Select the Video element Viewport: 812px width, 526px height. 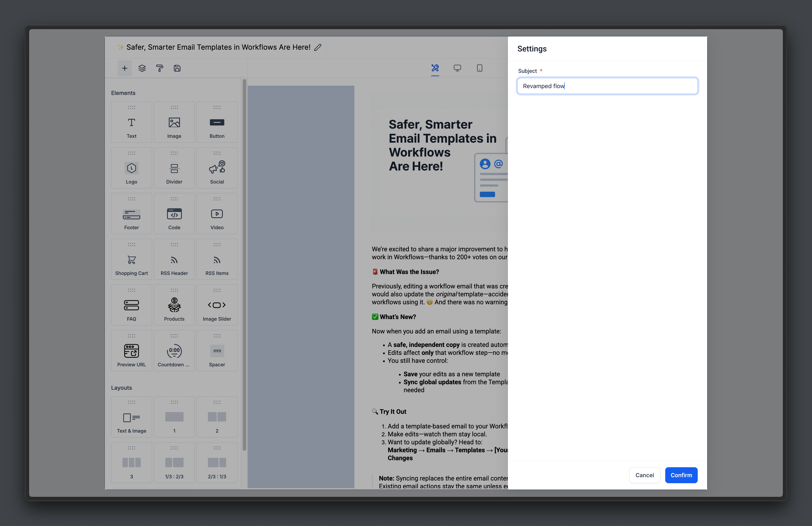click(217, 214)
